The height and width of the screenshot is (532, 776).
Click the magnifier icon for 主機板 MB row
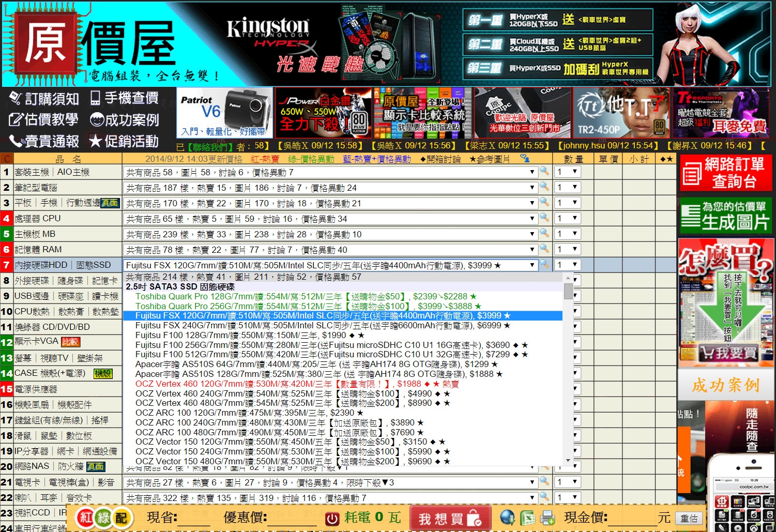click(544, 233)
